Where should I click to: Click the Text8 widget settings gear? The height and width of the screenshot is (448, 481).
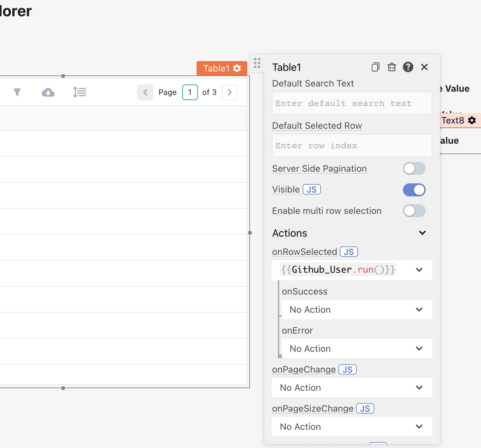click(472, 120)
